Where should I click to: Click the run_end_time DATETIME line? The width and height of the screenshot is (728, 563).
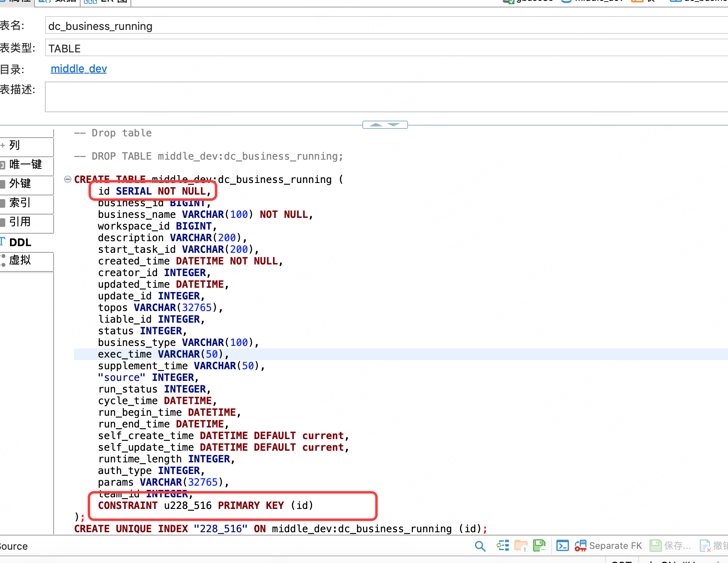[164, 424]
